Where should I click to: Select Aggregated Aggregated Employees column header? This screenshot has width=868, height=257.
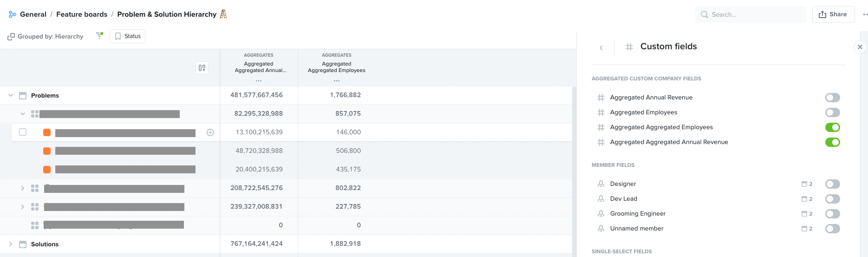click(x=337, y=67)
